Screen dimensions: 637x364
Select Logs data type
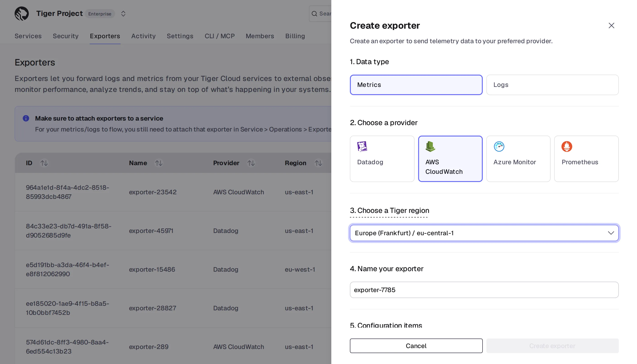coord(552,85)
